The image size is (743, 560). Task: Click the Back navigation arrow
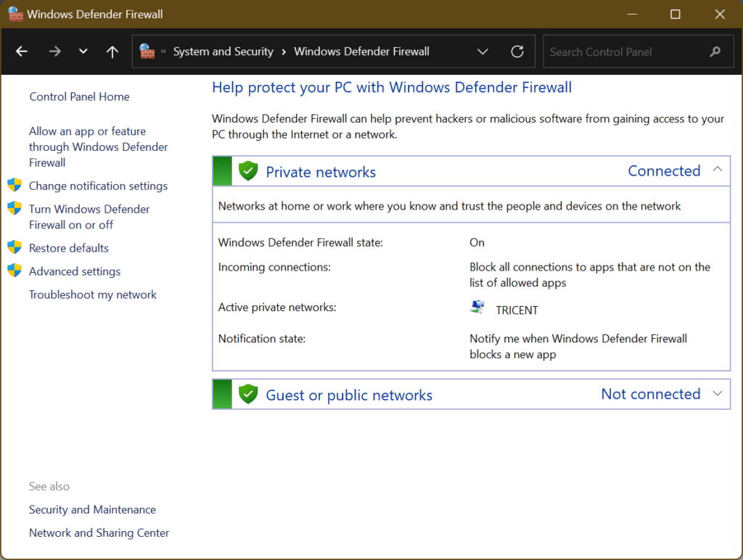click(21, 51)
